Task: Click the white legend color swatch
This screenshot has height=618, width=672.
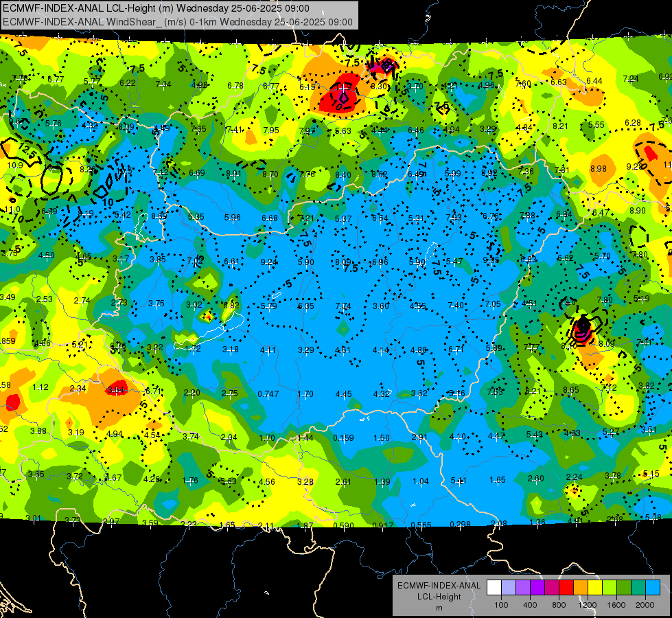Action: pos(494,588)
